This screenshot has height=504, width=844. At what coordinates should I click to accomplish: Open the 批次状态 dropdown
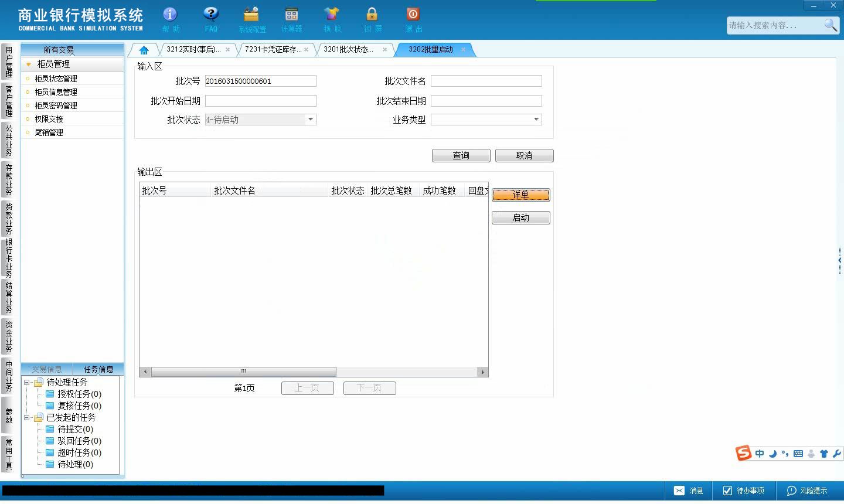[x=311, y=120]
